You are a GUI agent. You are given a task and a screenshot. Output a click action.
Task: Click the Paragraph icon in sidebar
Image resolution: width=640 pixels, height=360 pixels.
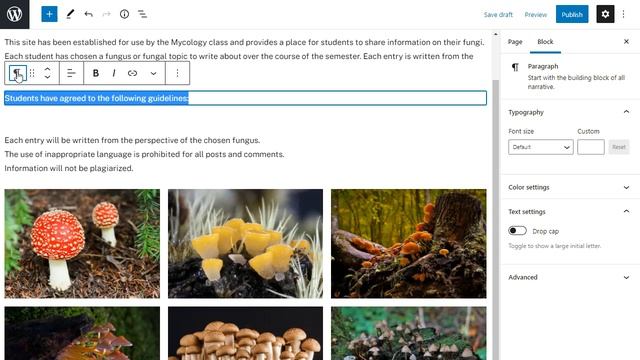(x=515, y=67)
